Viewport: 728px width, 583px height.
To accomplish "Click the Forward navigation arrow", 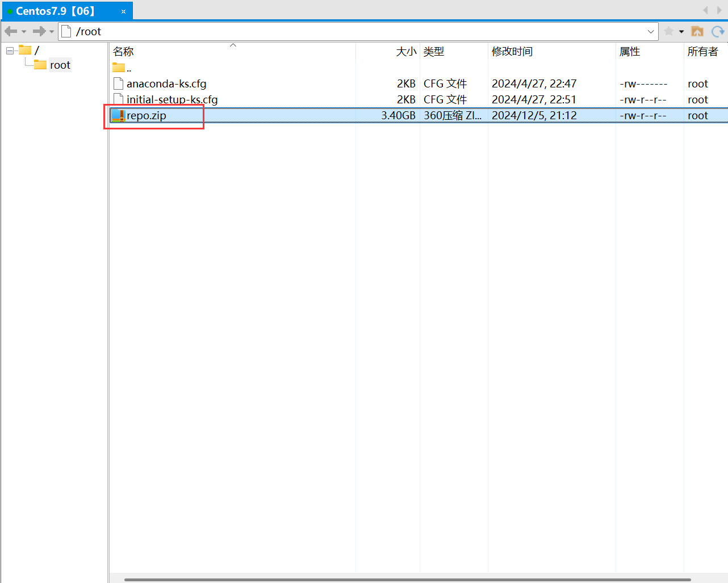I will (39, 31).
